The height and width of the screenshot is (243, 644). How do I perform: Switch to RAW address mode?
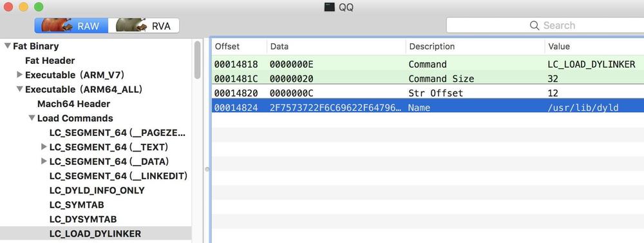click(71, 26)
